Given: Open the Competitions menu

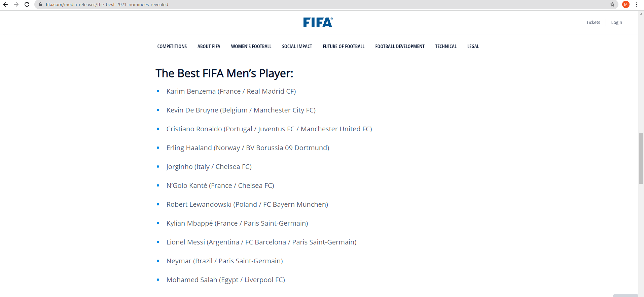Looking at the screenshot, I should click(172, 46).
